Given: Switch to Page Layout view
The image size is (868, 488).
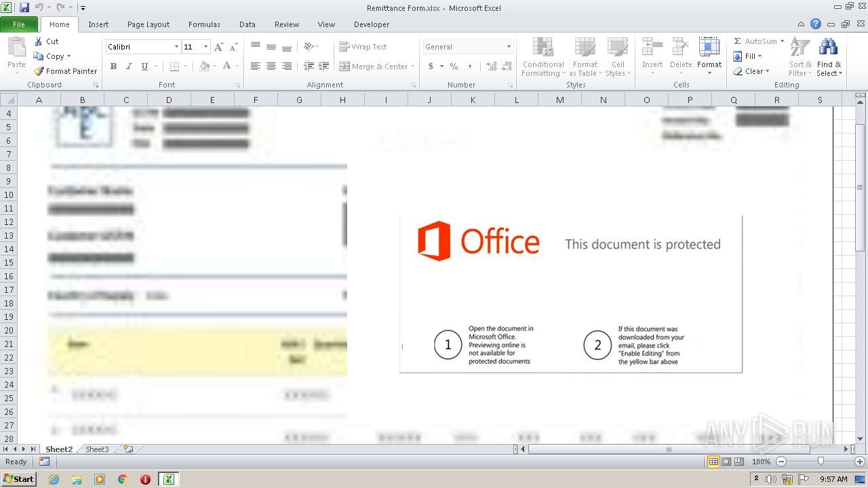Looking at the screenshot, I should click(726, 462).
